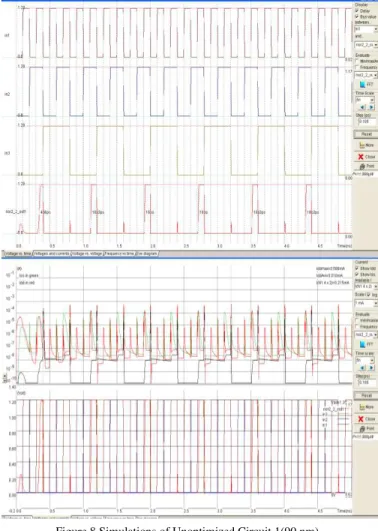Viewport: 378px width, 531px height.
Task: Close the upper voltage simulation panel
Action: [x=366, y=156]
